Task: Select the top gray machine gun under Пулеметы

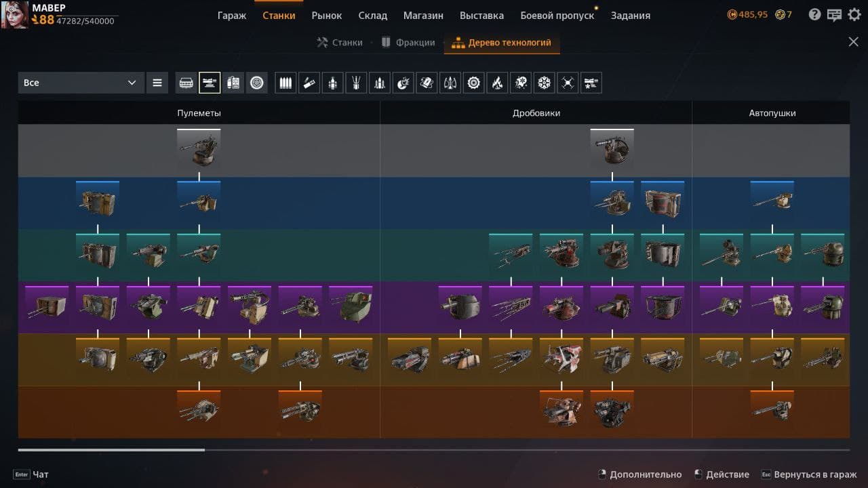Action: [199, 150]
